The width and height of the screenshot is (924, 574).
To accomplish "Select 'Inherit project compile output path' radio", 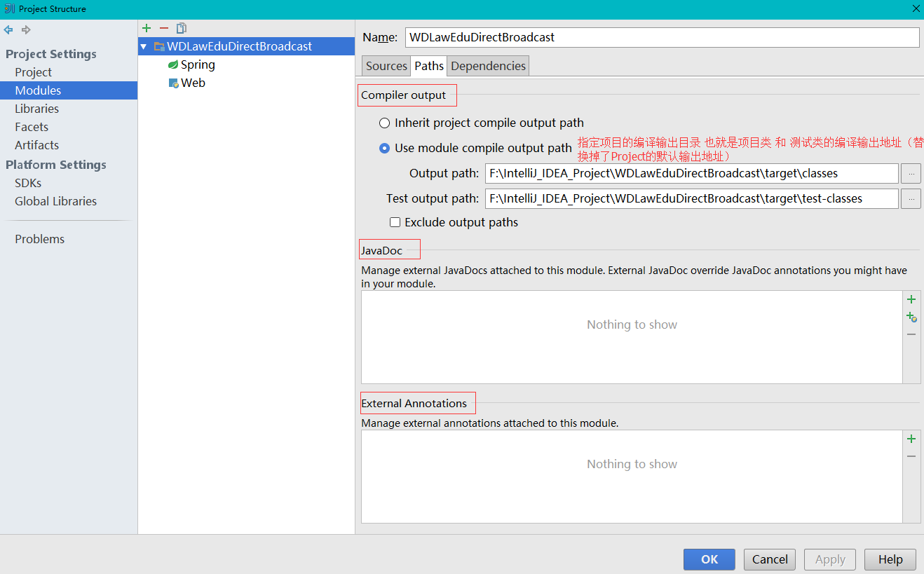I will click(x=384, y=122).
